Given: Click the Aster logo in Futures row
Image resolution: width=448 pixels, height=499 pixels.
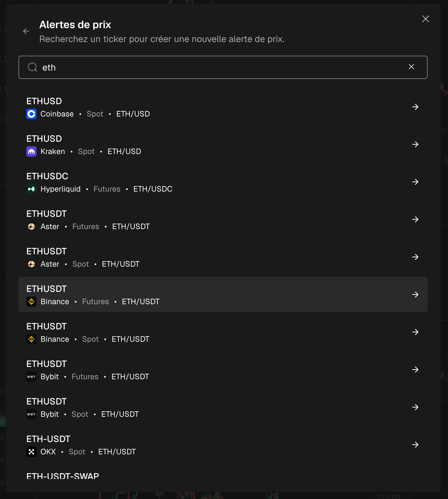Looking at the screenshot, I should pyautogui.click(x=31, y=227).
